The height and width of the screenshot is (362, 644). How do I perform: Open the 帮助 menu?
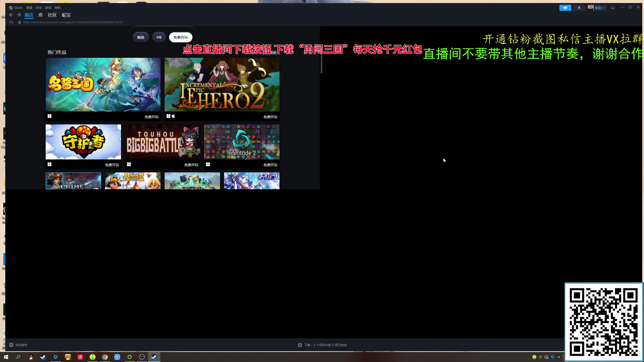[x=58, y=8]
